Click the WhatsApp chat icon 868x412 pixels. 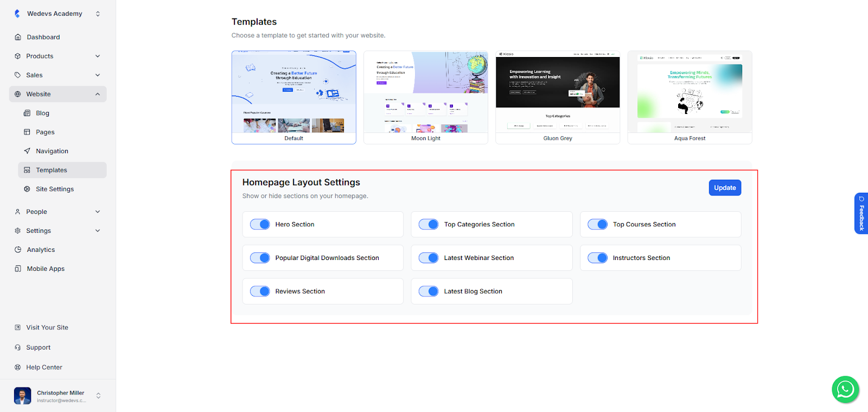[x=845, y=389]
